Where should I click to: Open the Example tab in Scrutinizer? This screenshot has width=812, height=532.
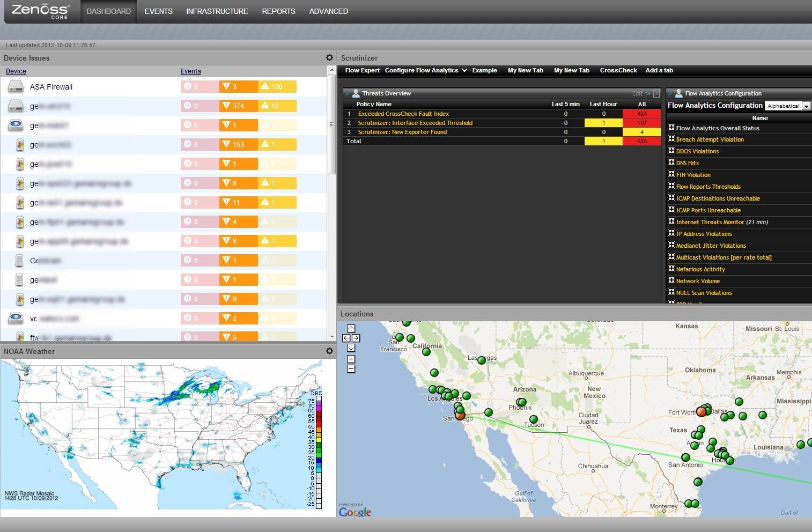point(485,70)
